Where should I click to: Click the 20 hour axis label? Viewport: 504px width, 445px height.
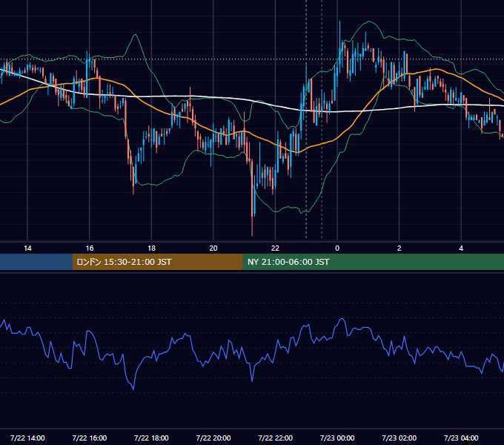(213, 248)
